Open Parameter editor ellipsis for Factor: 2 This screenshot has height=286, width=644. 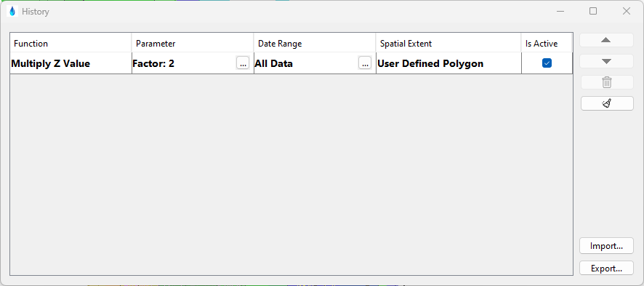(243, 63)
